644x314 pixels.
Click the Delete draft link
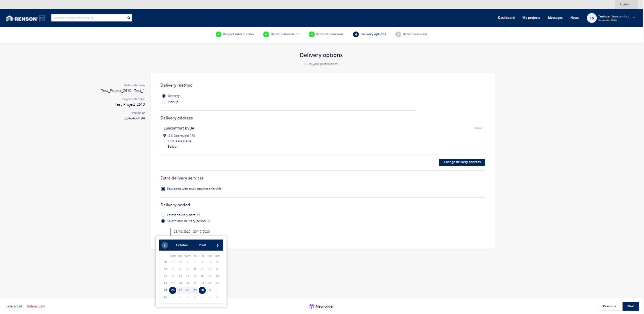(x=36, y=306)
